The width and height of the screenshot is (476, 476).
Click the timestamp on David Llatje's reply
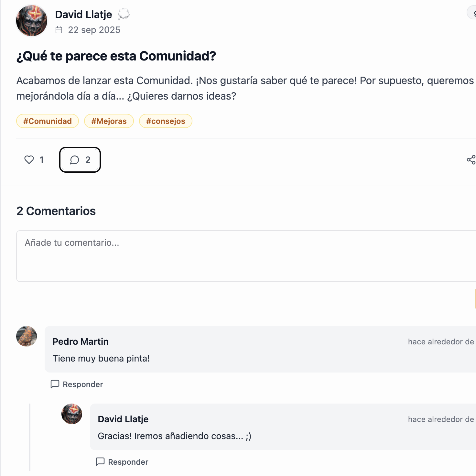(x=441, y=419)
